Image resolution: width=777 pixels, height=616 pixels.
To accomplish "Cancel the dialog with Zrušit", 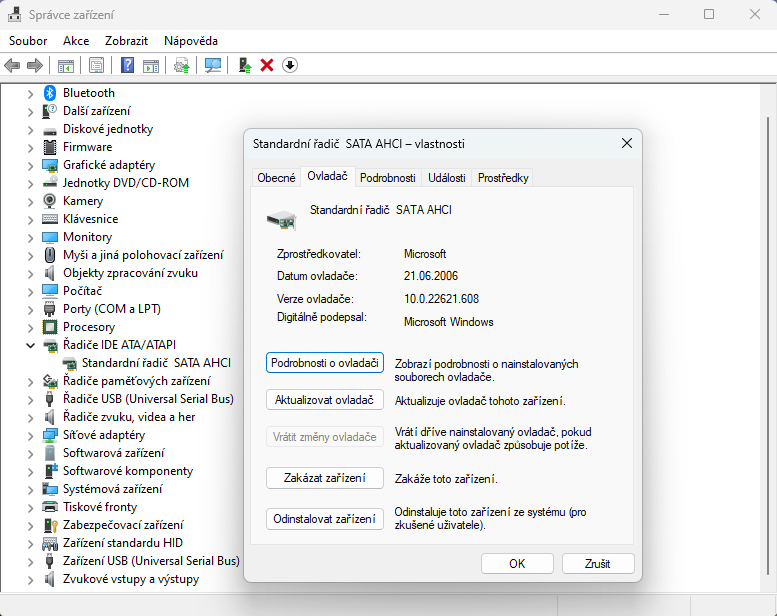I will pos(598,563).
